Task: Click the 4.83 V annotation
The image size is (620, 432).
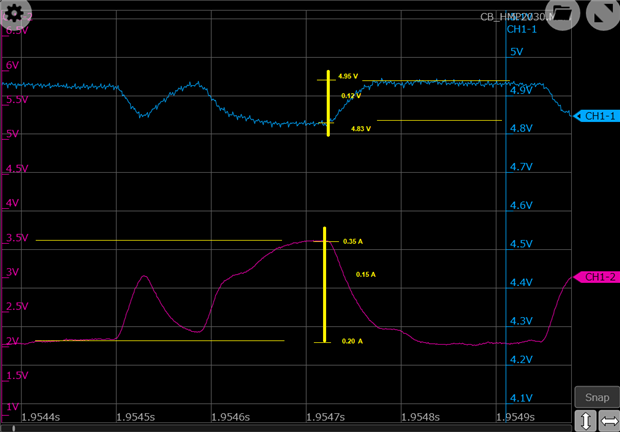Action: click(x=361, y=128)
